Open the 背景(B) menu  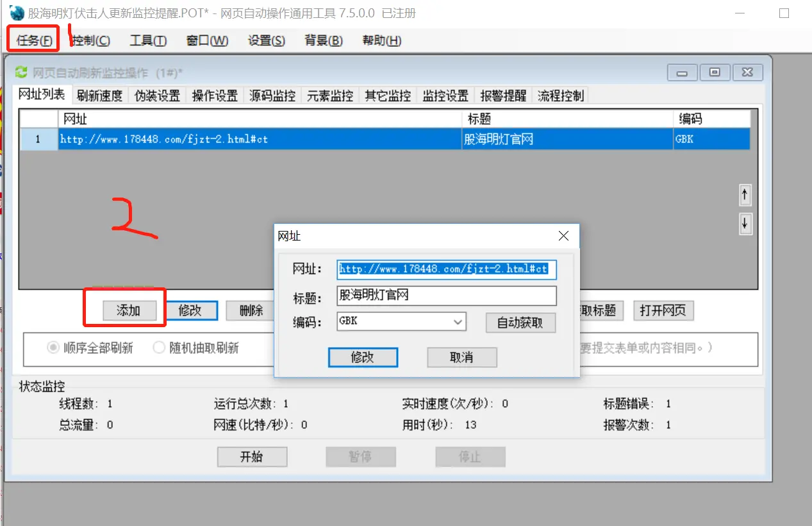(324, 40)
